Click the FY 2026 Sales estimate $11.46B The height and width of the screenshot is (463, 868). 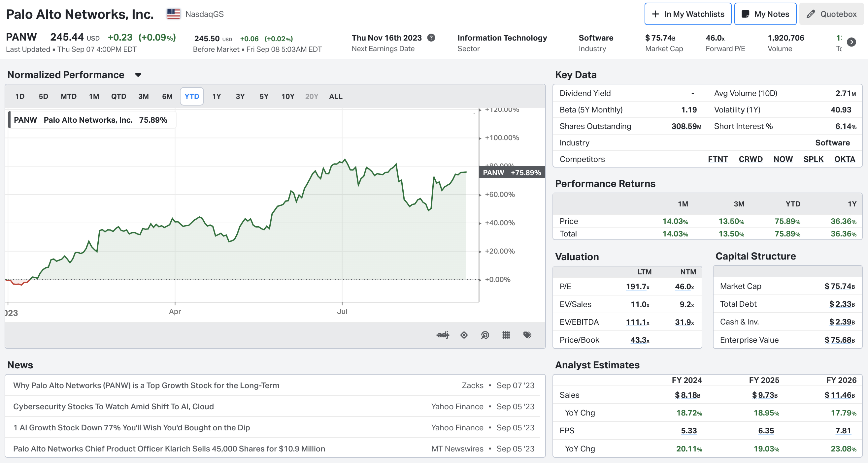pos(840,395)
